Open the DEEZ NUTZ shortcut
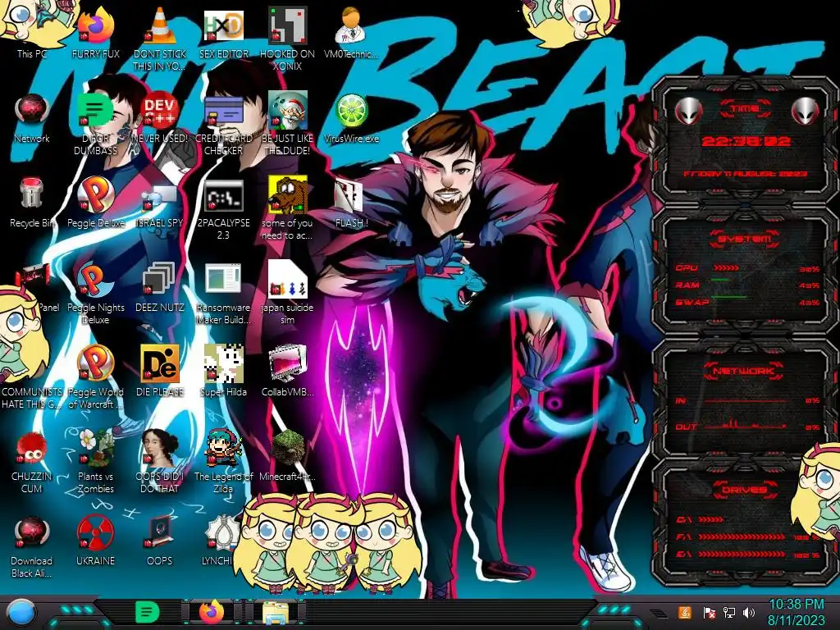This screenshot has width=840, height=630. pyautogui.click(x=160, y=287)
